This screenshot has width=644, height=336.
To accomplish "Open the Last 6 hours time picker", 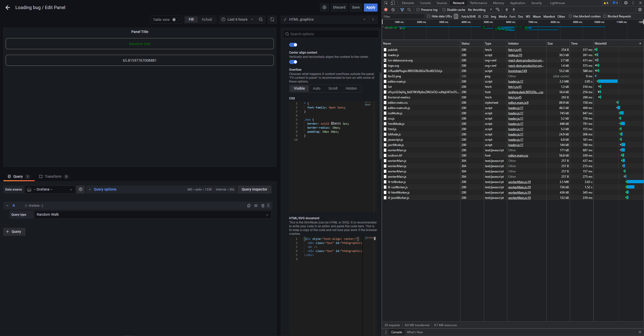I will tap(237, 19).
